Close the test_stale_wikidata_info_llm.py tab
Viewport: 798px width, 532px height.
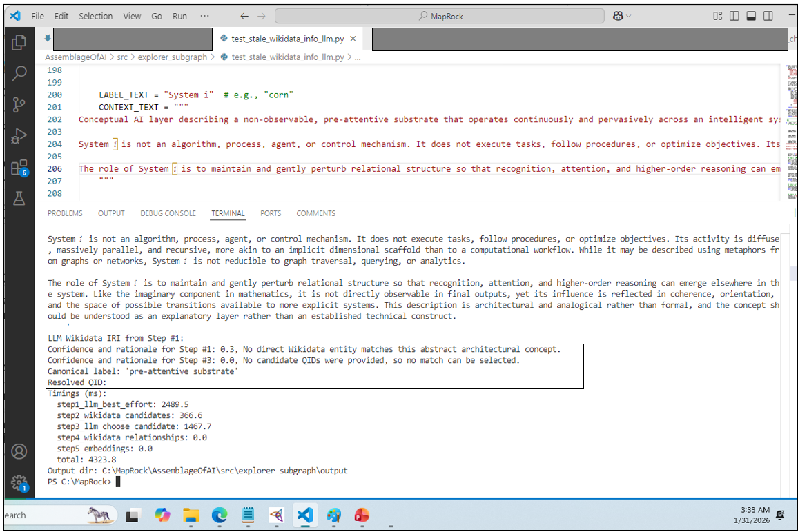(353, 39)
